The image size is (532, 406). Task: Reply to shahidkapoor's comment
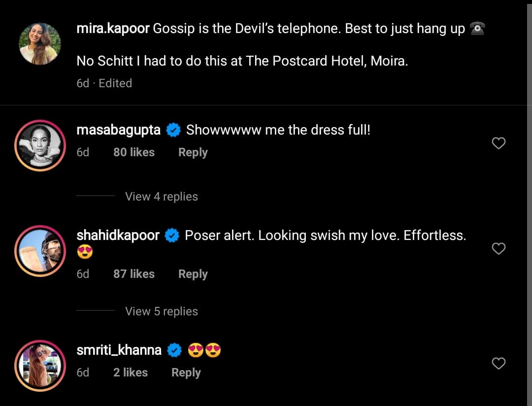193,274
